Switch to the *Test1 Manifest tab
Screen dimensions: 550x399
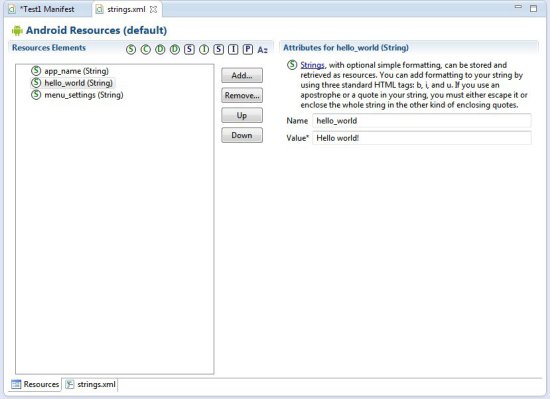pos(47,9)
